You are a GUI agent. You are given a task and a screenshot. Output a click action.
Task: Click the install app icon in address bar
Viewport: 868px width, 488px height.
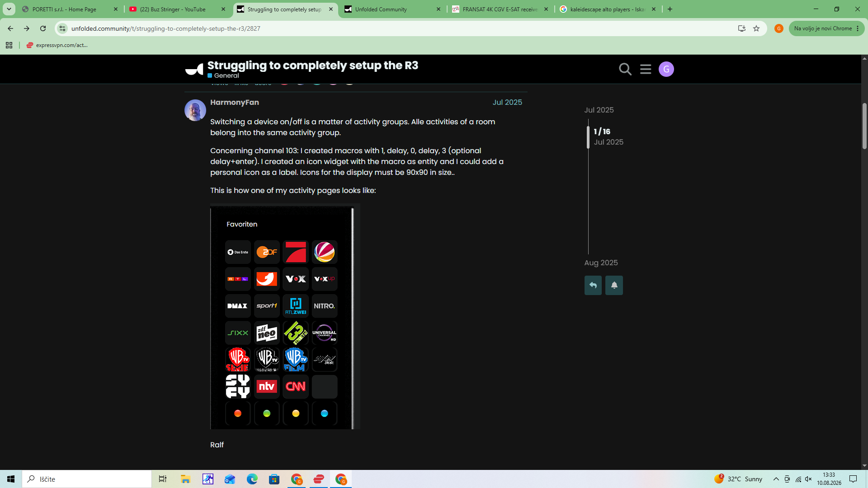[741, 28]
